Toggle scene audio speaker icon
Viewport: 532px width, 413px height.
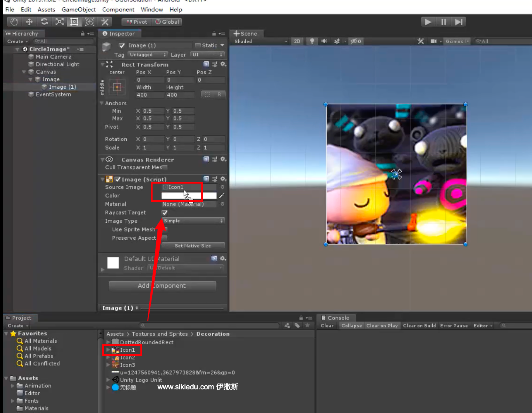[324, 41]
